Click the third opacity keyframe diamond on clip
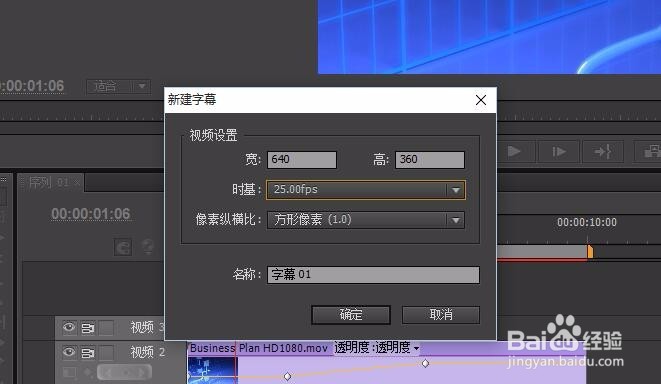The width and height of the screenshot is (661, 384). [x=425, y=363]
